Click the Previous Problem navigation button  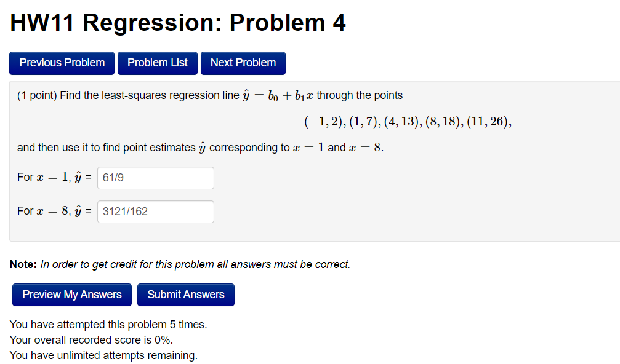click(x=62, y=63)
